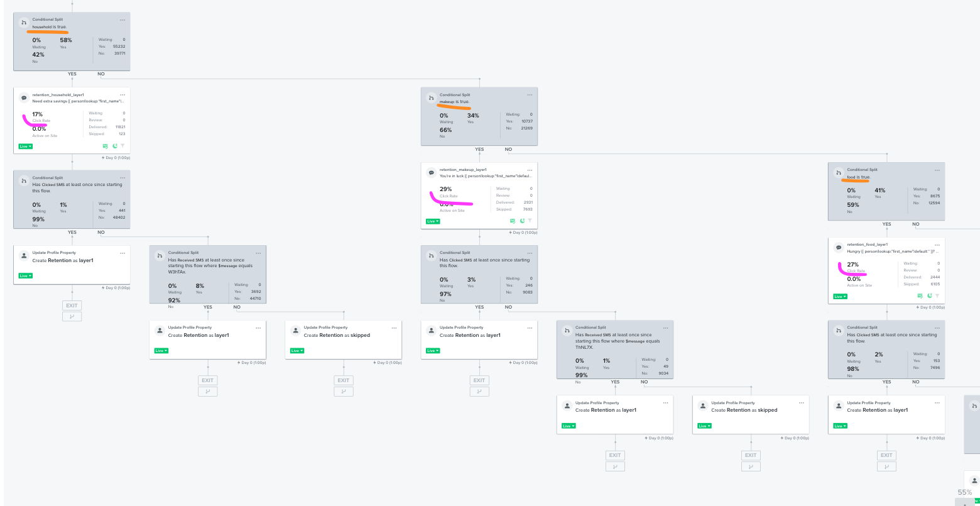980x506 pixels.
Task: Click the profile icon on 'Retention as skipped' card under makeup
Action: pos(703,406)
